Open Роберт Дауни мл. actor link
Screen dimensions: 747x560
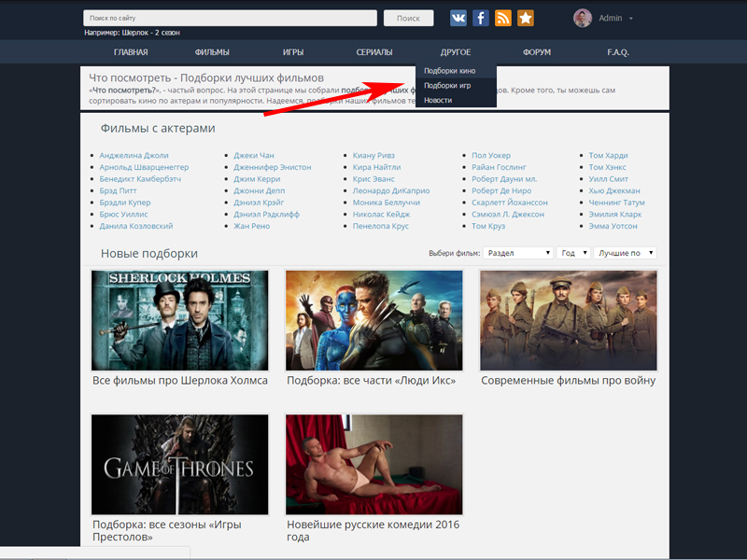point(504,179)
